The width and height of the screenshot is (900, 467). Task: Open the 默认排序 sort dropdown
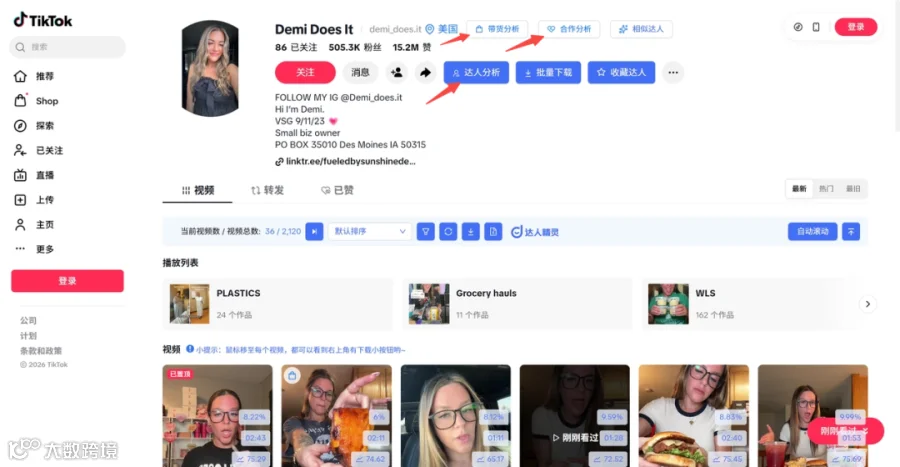(370, 231)
